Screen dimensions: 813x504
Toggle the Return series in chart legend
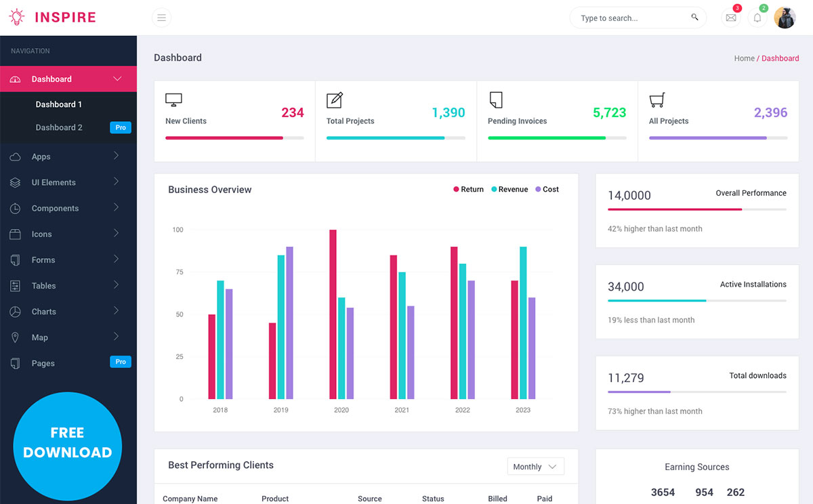click(x=468, y=190)
